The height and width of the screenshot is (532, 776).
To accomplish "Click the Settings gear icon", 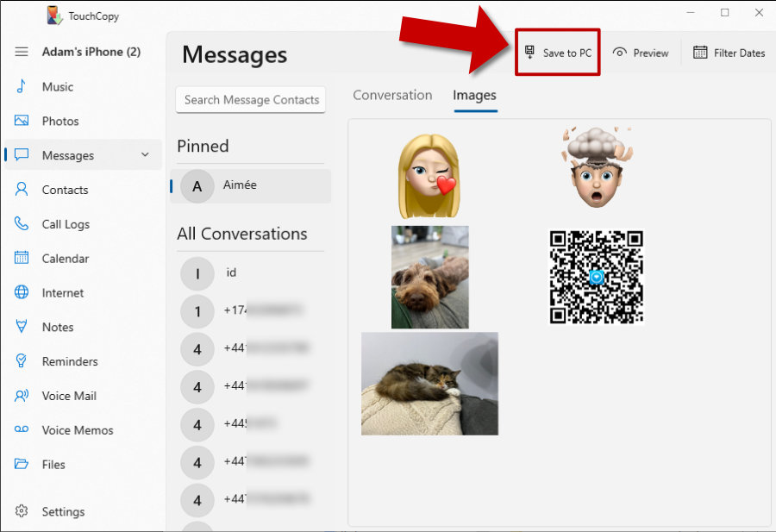I will [22, 510].
